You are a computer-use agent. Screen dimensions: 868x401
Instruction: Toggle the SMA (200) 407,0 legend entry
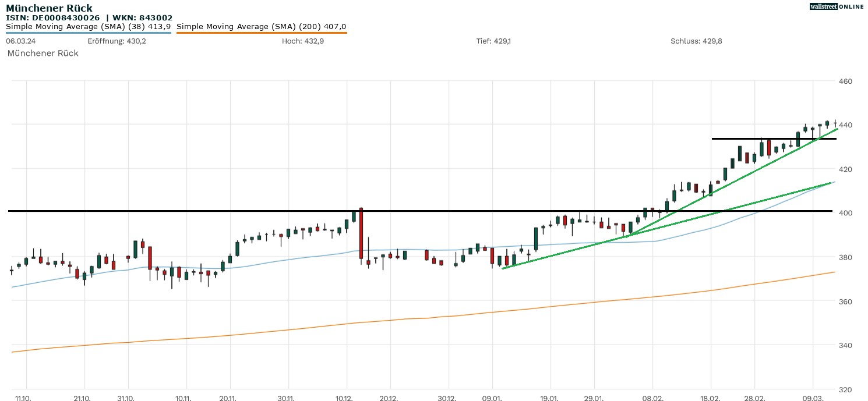(262, 27)
